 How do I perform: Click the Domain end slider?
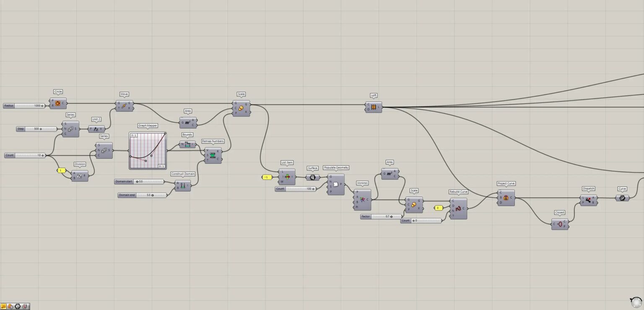pyautogui.click(x=142, y=195)
